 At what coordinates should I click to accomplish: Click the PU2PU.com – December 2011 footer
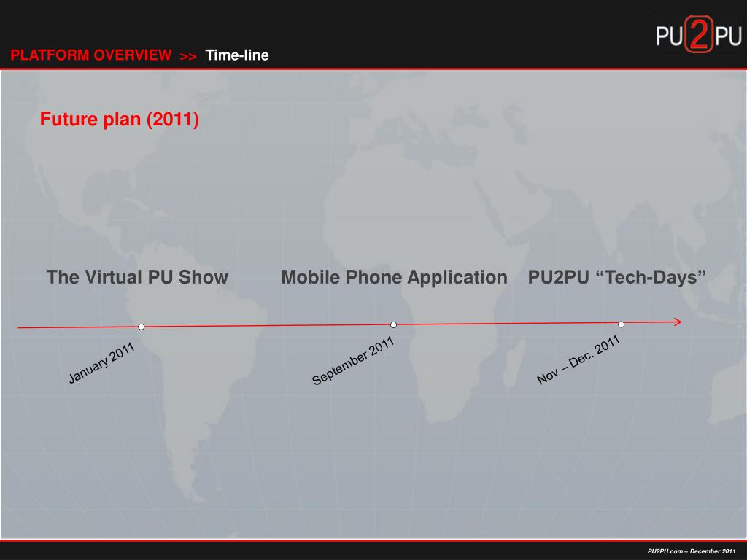click(x=692, y=551)
